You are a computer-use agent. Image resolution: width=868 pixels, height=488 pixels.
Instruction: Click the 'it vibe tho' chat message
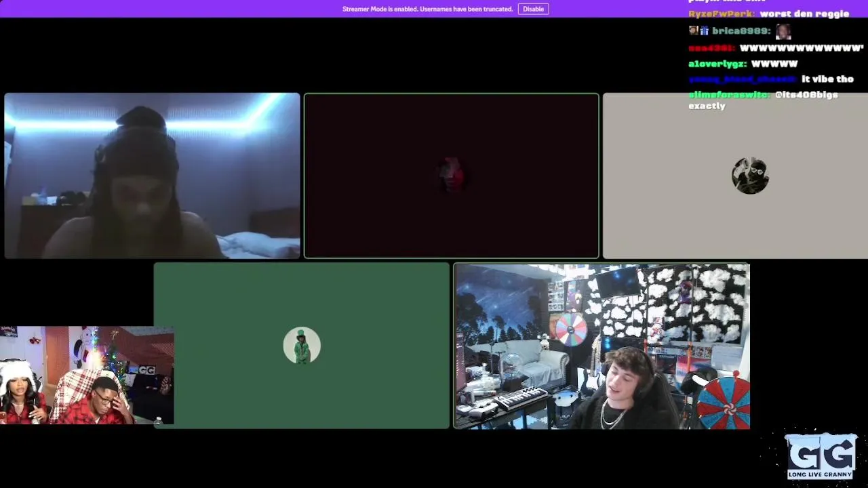pos(827,79)
